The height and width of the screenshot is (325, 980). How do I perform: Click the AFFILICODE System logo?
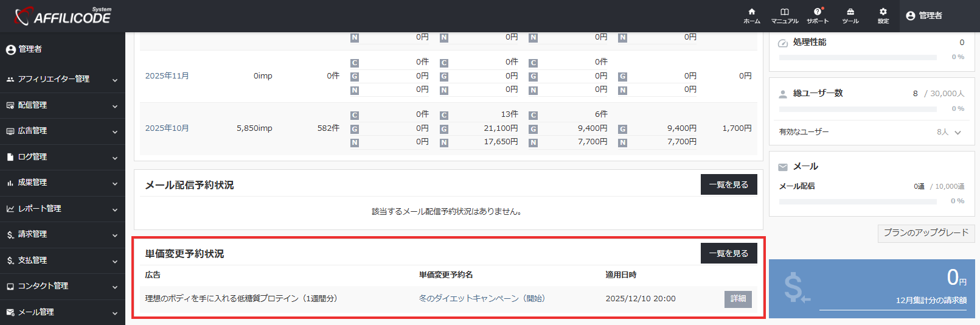tap(63, 16)
